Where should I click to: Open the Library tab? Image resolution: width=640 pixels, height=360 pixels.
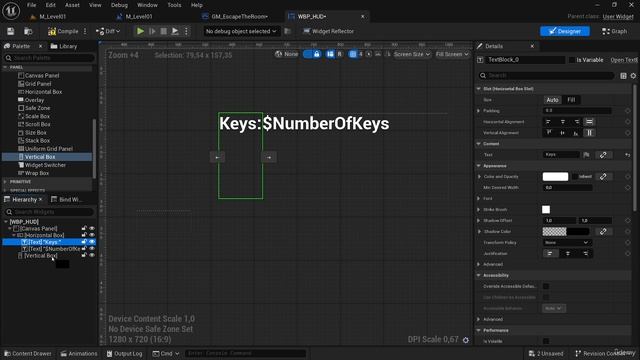[x=64, y=46]
